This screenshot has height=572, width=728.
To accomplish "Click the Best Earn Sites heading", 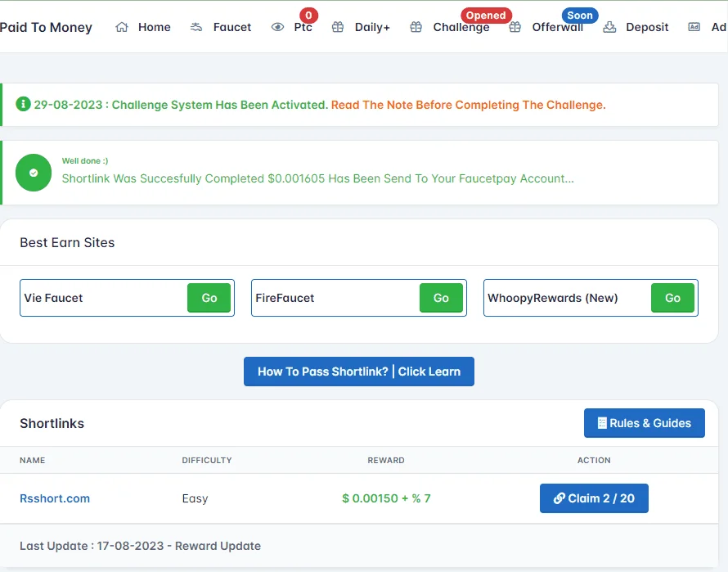I will coord(67,242).
